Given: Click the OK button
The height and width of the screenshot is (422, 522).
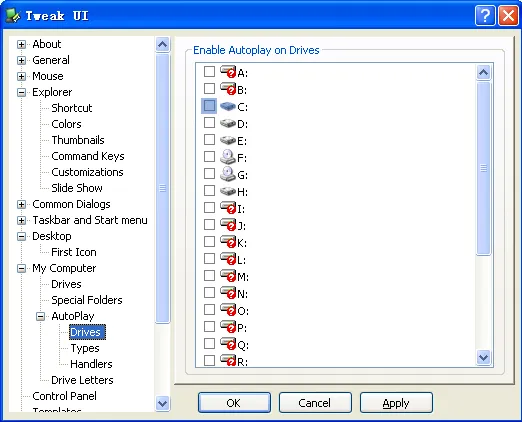Looking at the screenshot, I should click(x=234, y=403).
